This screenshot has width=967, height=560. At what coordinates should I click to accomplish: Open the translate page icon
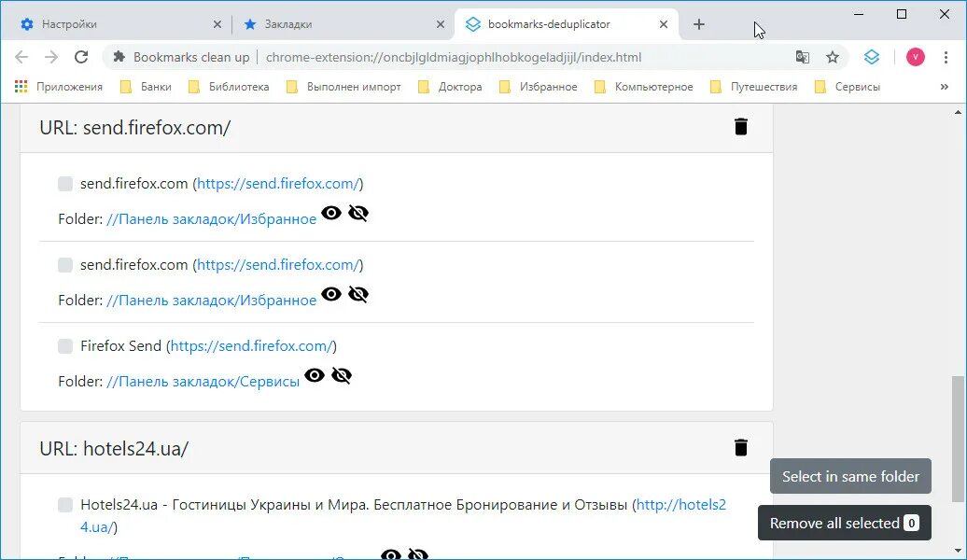(802, 56)
